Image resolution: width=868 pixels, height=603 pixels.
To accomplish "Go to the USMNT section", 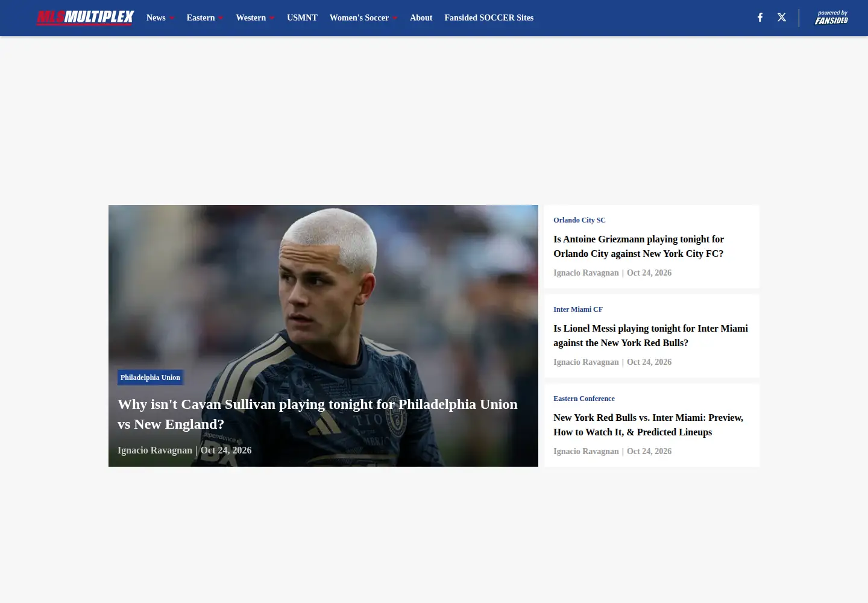I will [302, 17].
